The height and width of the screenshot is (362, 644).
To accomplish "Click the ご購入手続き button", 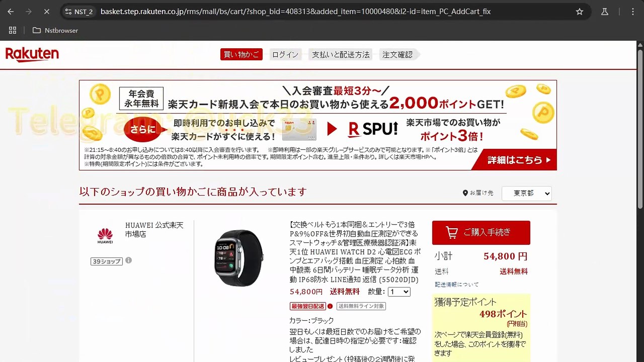I will 481,232.
